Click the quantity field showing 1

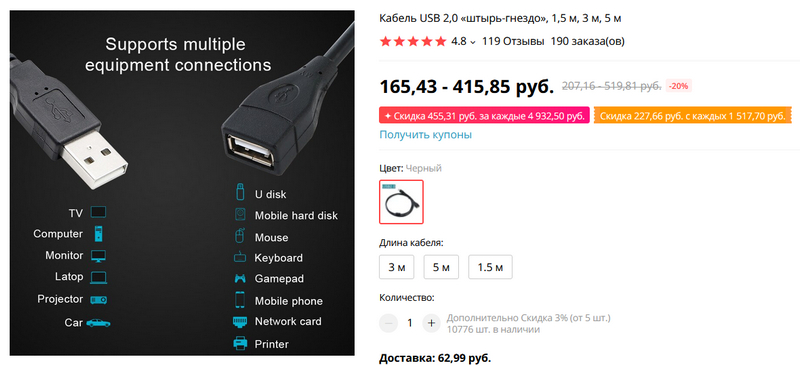tap(410, 323)
